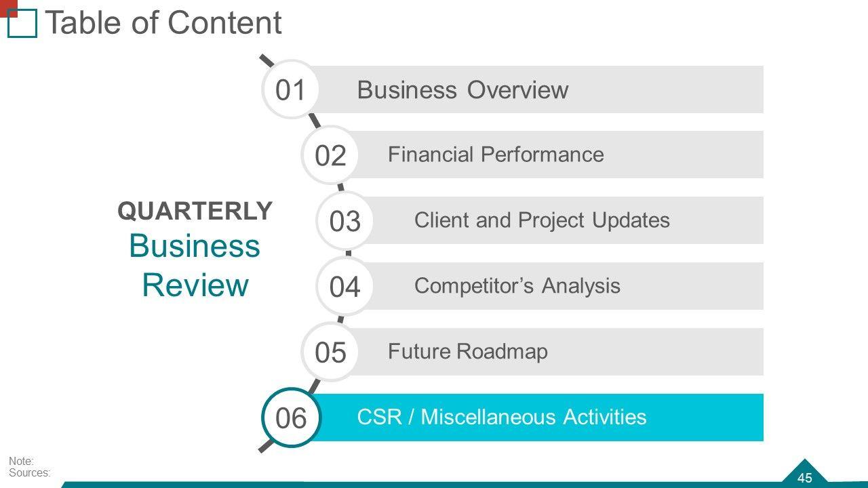The height and width of the screenshot is (488, 868).
Task: Click the Table of Content title
Action: pos(163,23)
